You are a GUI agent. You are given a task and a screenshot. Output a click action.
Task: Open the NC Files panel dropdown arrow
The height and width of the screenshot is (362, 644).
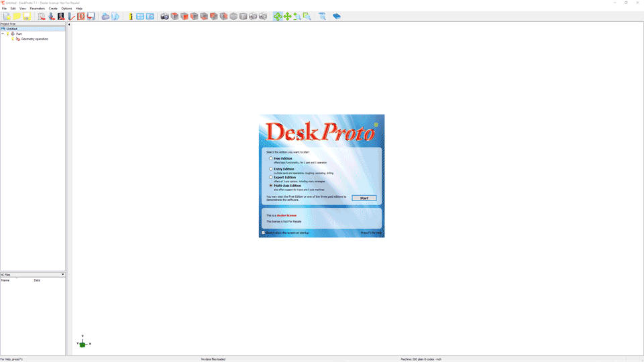coord(62,274)
